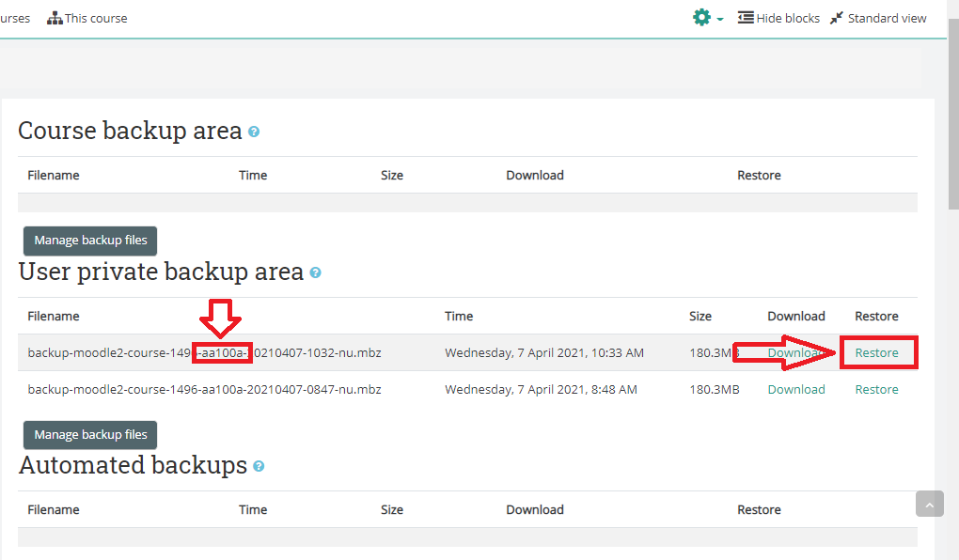Open help for User private backup area
The image size is (959, 560).
pyautogui.click(x=315, y=272)
